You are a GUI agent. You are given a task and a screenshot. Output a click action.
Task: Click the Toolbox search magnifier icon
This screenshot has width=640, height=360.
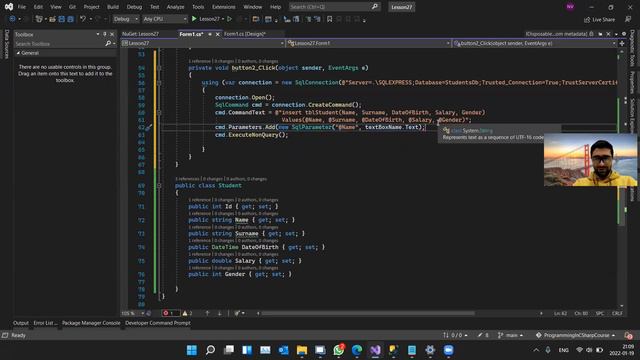click(108, 44)
